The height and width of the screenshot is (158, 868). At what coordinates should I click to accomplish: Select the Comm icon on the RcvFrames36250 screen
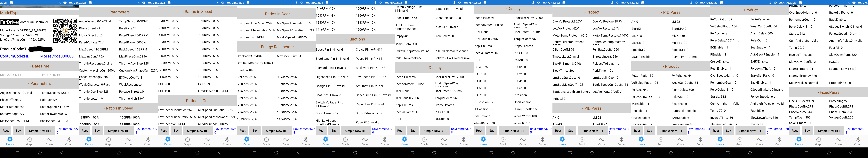(x=227, y=139)
